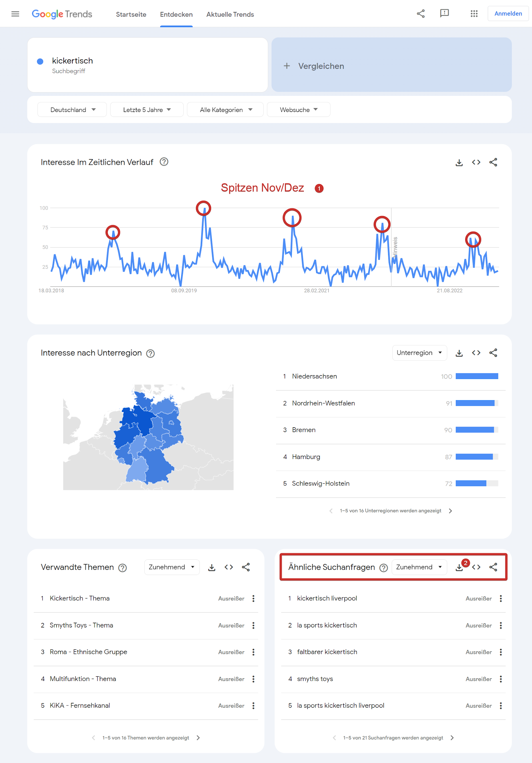This screenshot has height=763, width=532.
Task: Open the Multifunktion - Thema topic
Action: tap(83, 678)
